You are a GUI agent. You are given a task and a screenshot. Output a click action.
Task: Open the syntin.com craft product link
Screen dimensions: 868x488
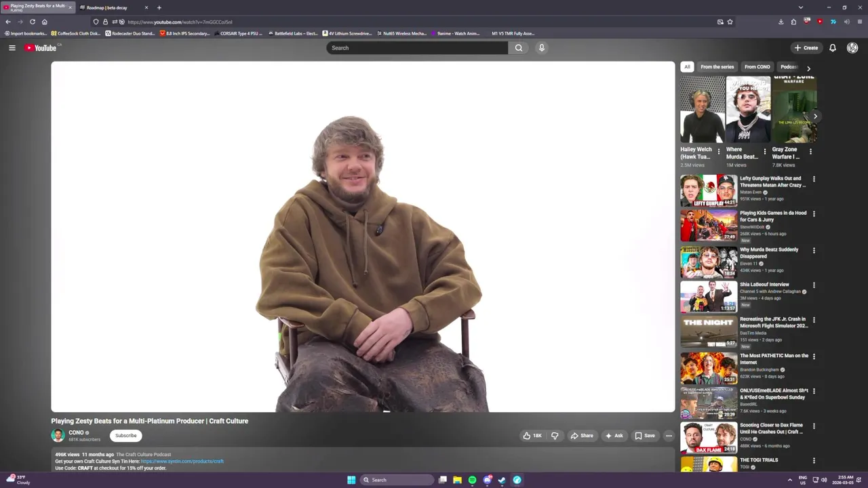coord(182,462)
